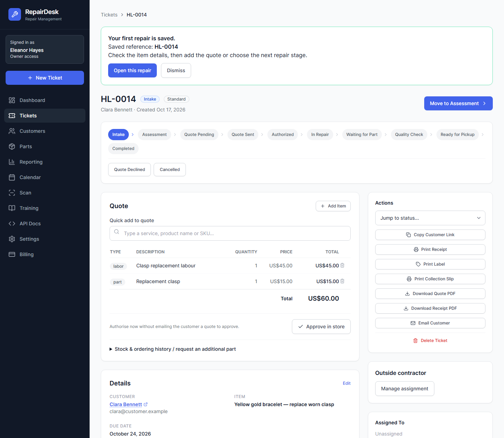Screen dimensions: 504x438
Task: Create a New Ticket
Action: pyautogui.click(x=45, y=78)
